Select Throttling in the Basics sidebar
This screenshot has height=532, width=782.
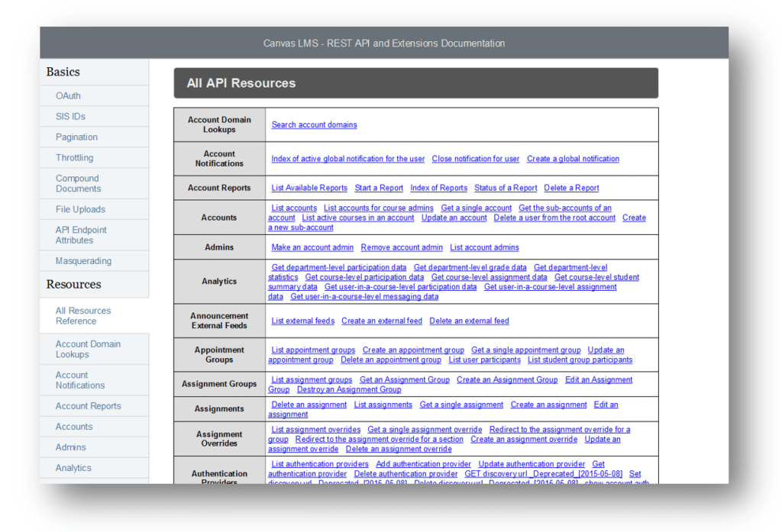coord(74,157)
